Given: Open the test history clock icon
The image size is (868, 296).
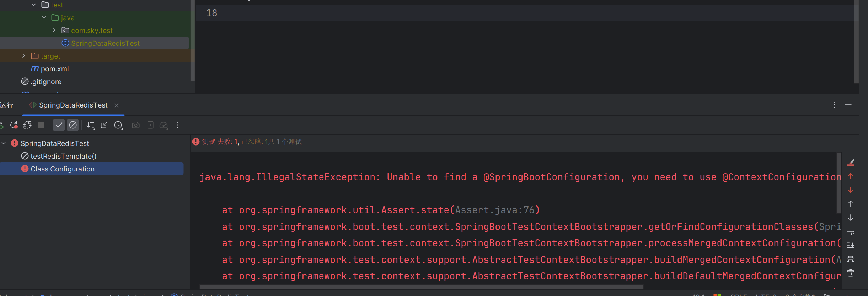Looking at the screenshot, I should (118, 125).
